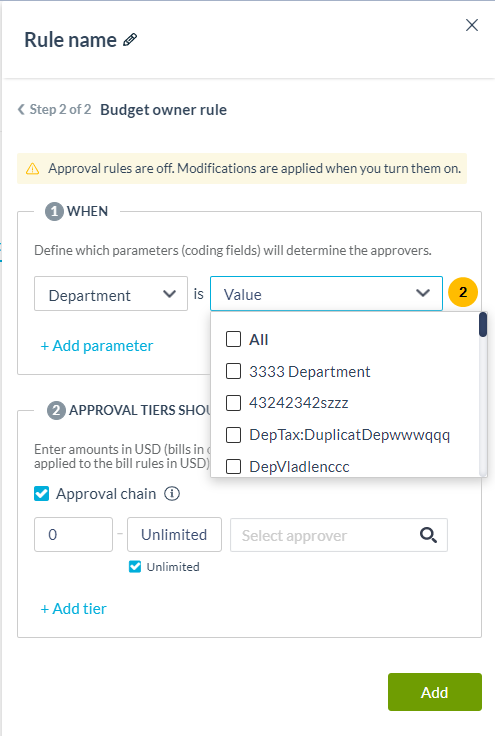Uncheck the Approval chain checkbox
495x736 pixels.
tap(42, 494)
